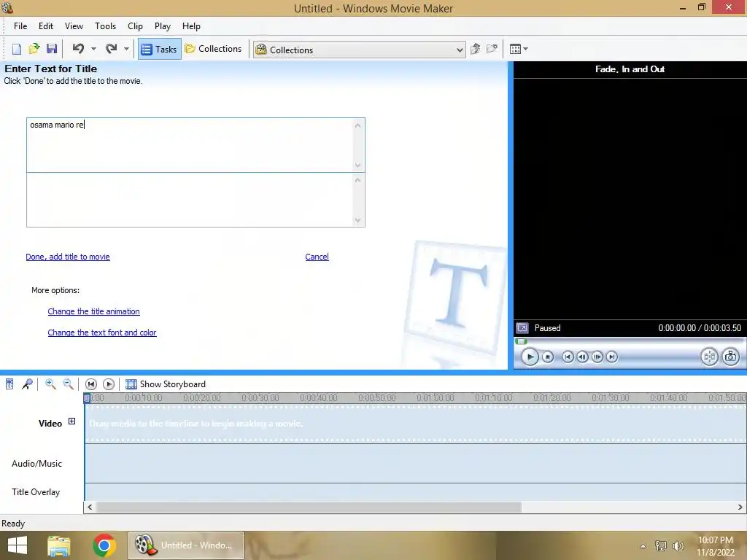Open 'Change the title animation' link
Viewport: 747px width, 560px height.
coord(93,311)
